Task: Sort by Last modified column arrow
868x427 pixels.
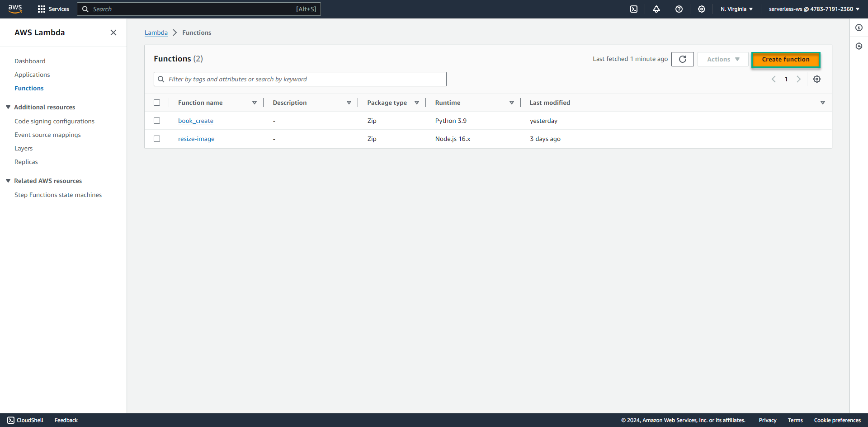Action: (x=823, y=103)
